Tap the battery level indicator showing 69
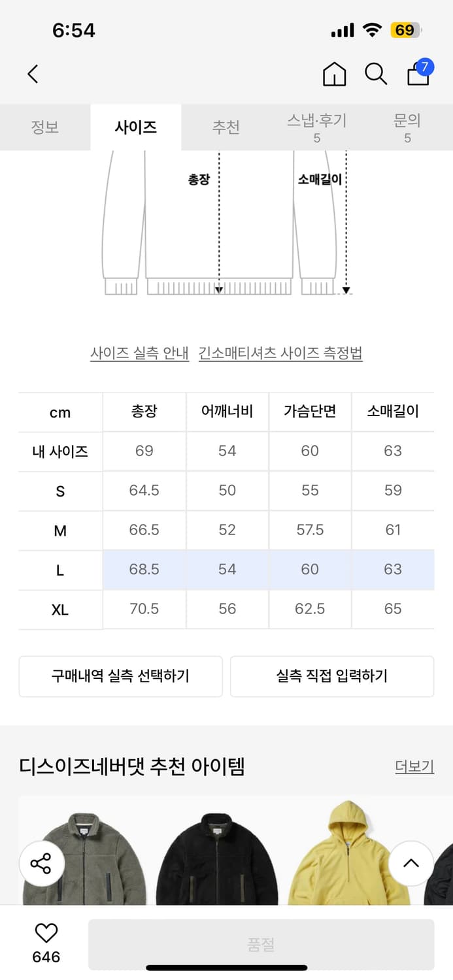 pyautogui.click(x=411, y=29)
